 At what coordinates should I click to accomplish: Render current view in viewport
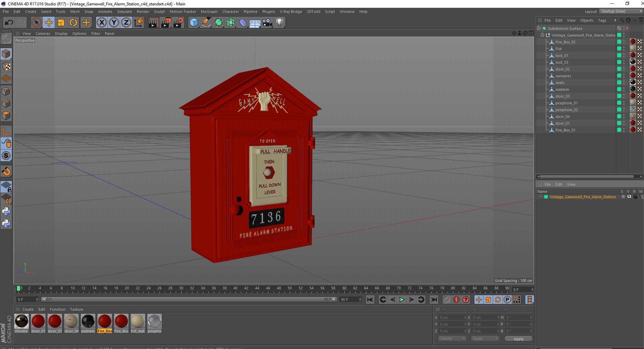click(153, 23)
